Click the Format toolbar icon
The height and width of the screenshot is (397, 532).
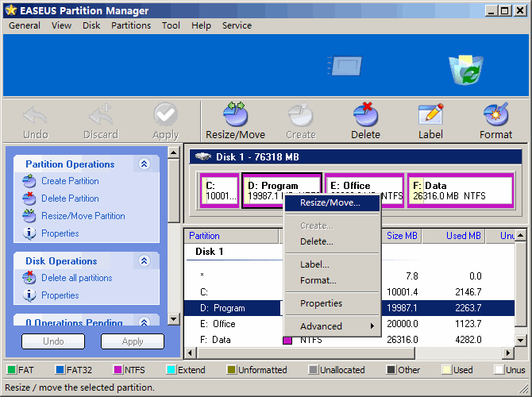495,114
